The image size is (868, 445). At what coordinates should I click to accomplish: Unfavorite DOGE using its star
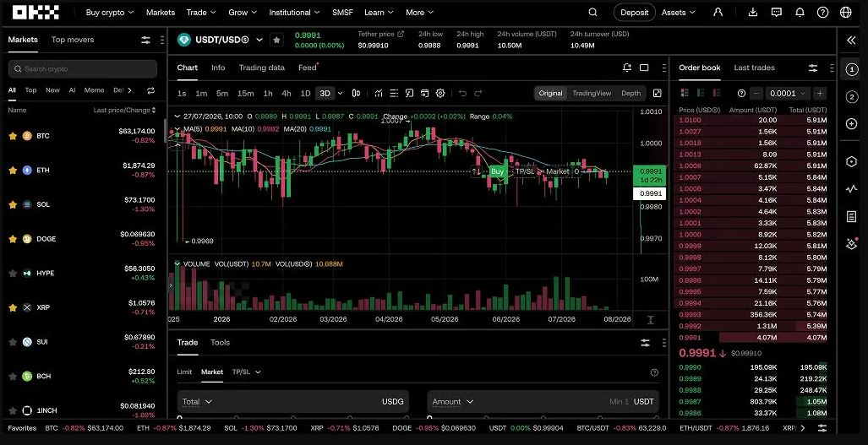(13, 239)
